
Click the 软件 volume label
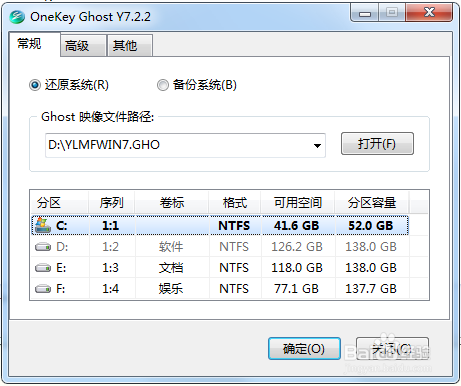(171, 247)
